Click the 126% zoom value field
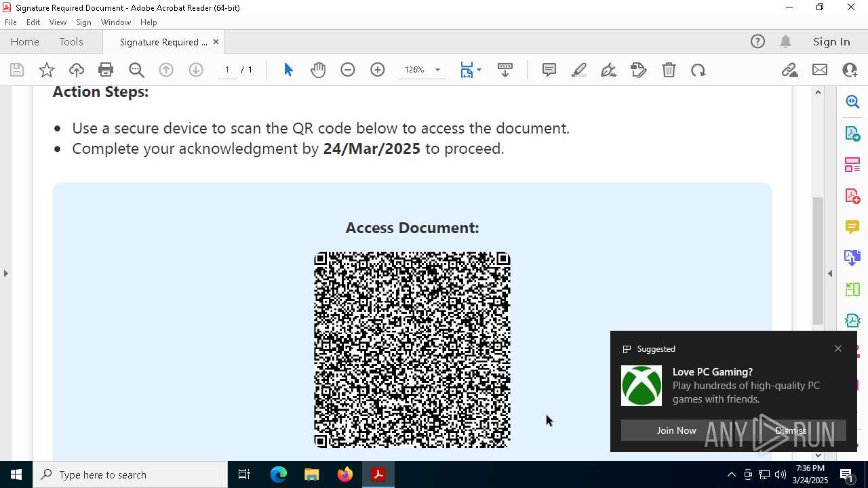This screenshot has width=868, height=488. pyautogui.click(x=414, y=70)
